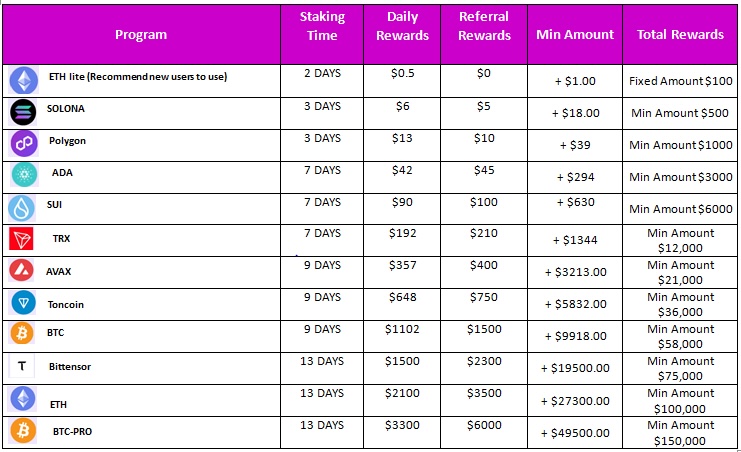Select the red AVAX icon
The image size is (741, 452).
(22, 271)
